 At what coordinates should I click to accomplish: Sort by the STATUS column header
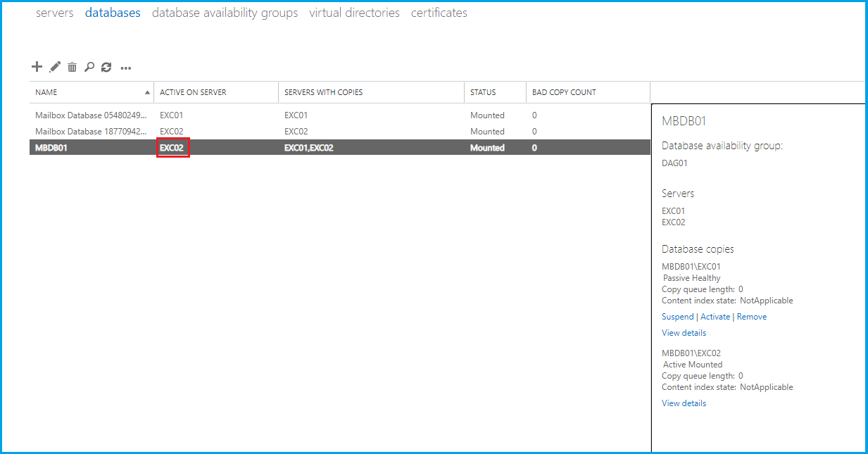(483, 92)
